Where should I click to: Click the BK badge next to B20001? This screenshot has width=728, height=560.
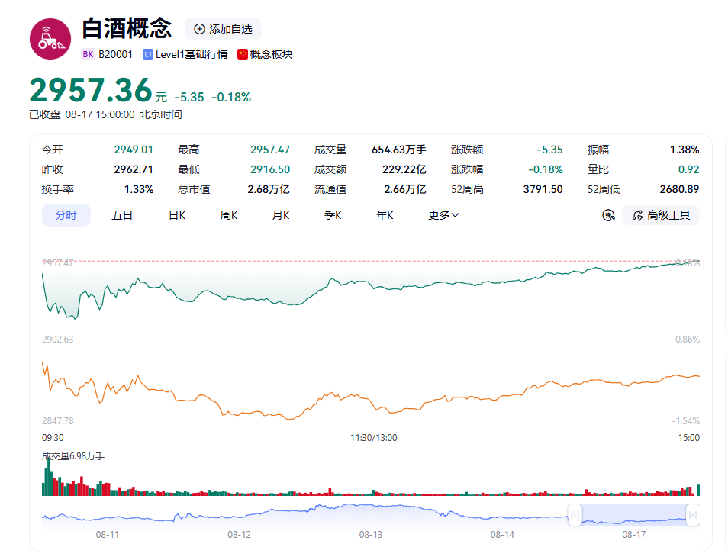click(88, 54)
